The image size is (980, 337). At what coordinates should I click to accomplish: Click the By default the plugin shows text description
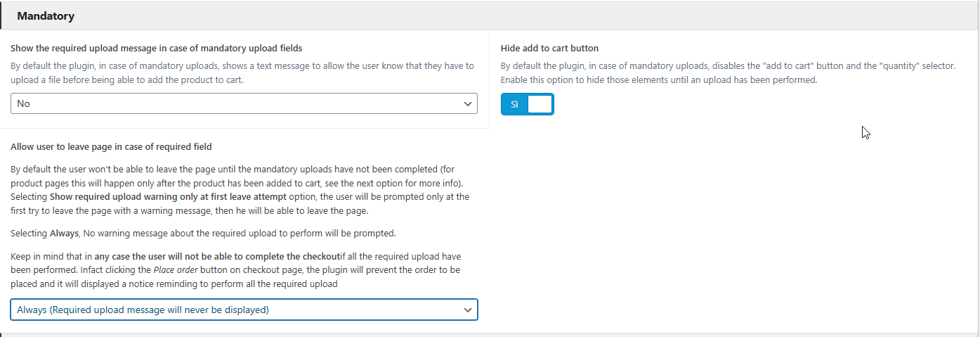242,72
